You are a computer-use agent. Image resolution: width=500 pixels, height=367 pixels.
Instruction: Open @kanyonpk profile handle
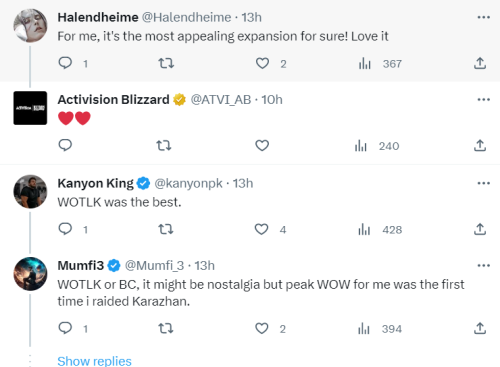[188, 183]
